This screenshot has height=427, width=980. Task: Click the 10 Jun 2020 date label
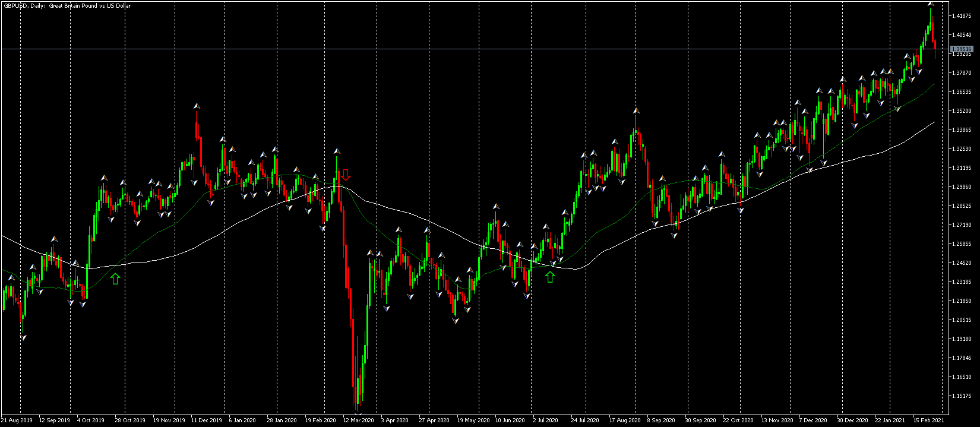point(511,420)
